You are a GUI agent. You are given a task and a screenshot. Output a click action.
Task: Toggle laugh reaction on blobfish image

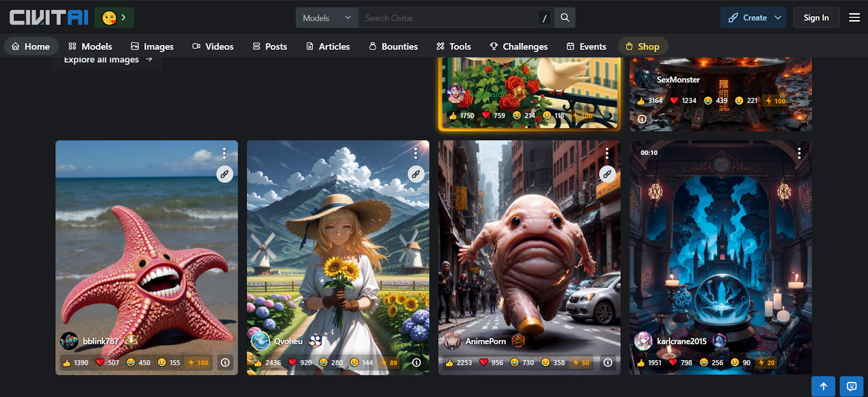[x=522, y=362]
